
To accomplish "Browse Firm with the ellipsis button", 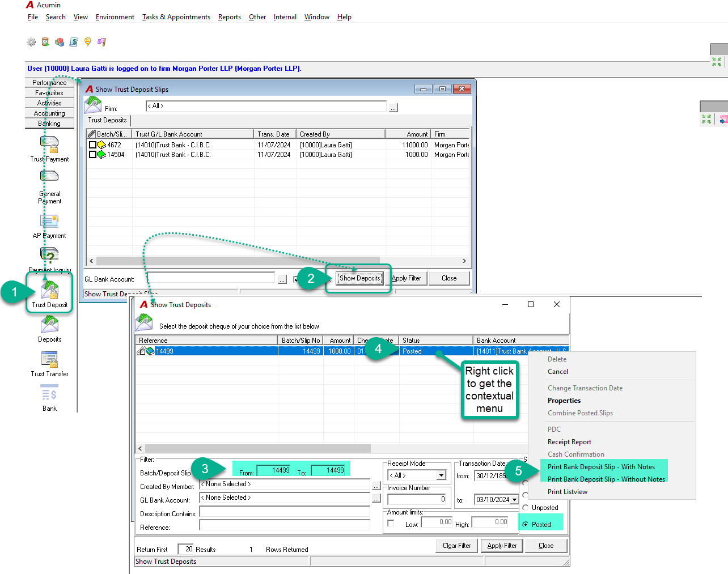I will pyautogui.click(x=393, y=108).
